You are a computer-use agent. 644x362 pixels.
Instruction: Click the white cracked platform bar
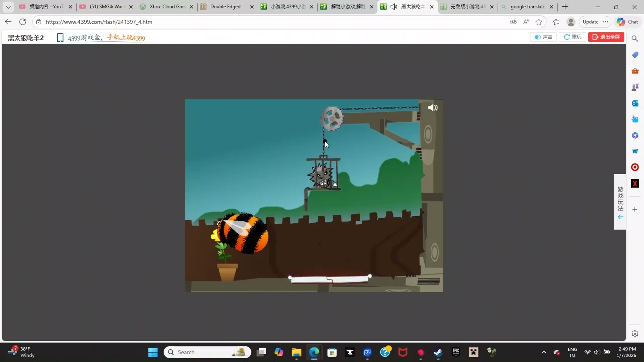coord(330,279)
